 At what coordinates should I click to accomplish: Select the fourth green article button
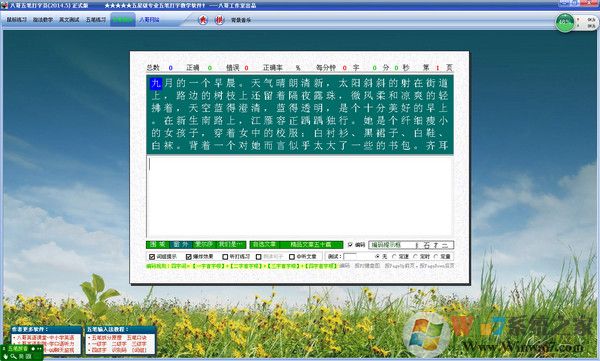click(x=231, y=245)
